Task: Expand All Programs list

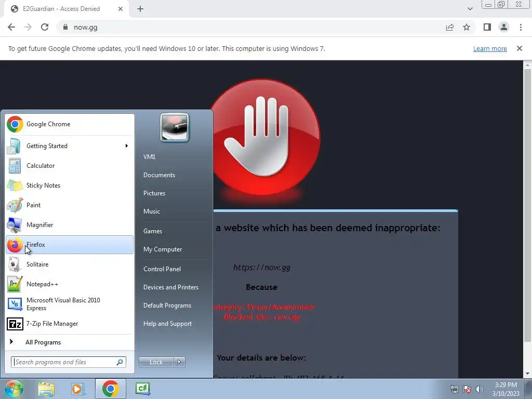Action: coord(70,342)
